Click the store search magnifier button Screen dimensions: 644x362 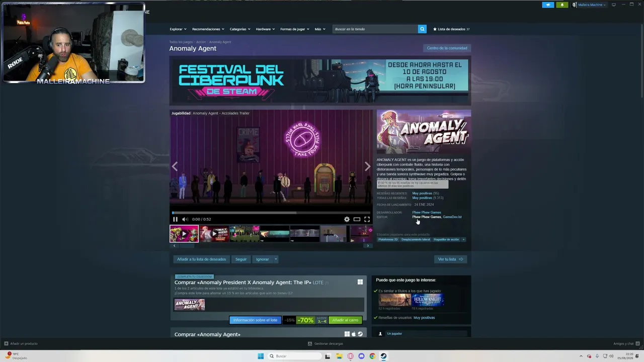(x=422, y=29)
